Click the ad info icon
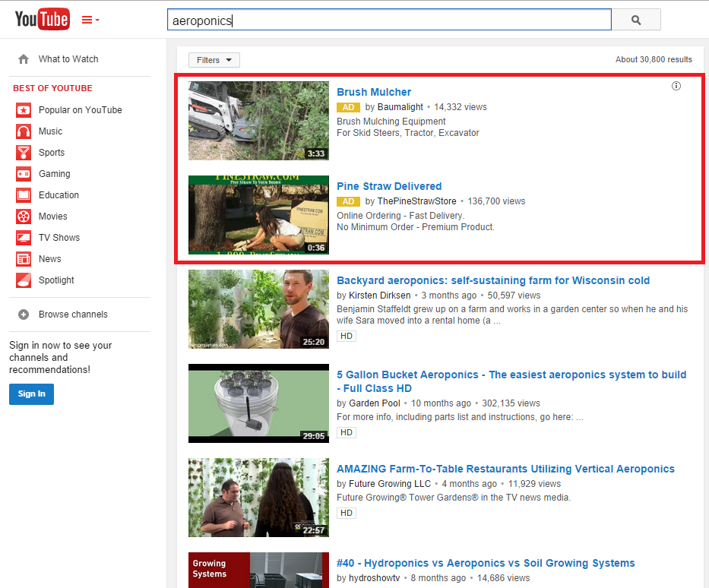709x588 pixels. [x=676, y=86]
